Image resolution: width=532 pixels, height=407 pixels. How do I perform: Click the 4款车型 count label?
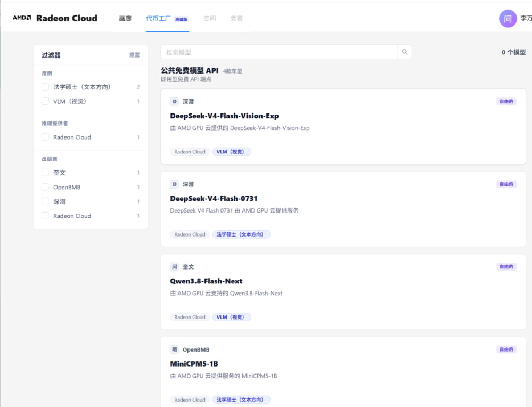[232, 71]
